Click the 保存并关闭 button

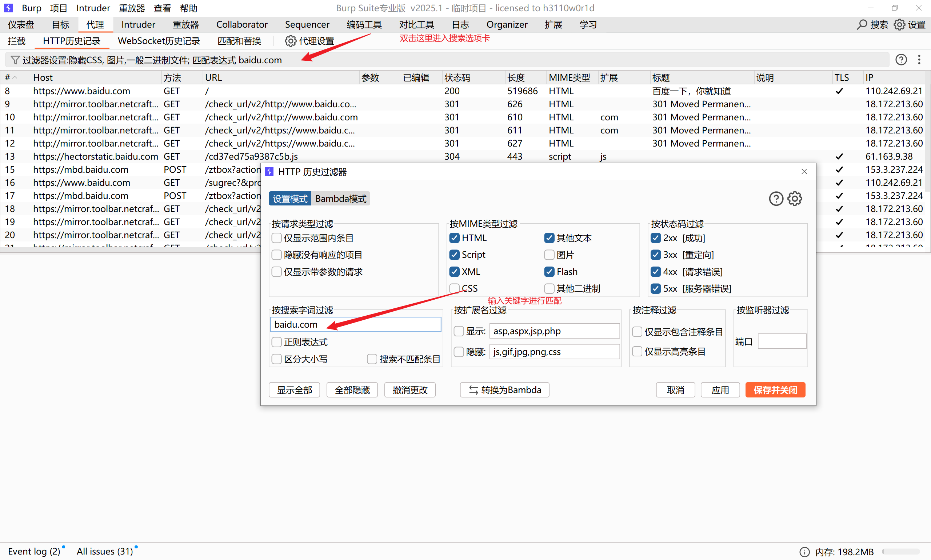pyautogui.click(x=775, y=390)
